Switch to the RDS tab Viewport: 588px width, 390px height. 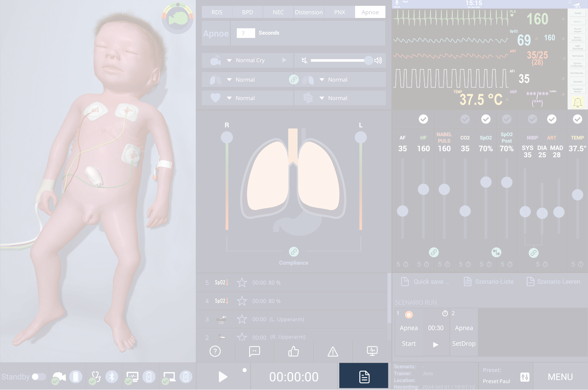(x=217, y=12)
